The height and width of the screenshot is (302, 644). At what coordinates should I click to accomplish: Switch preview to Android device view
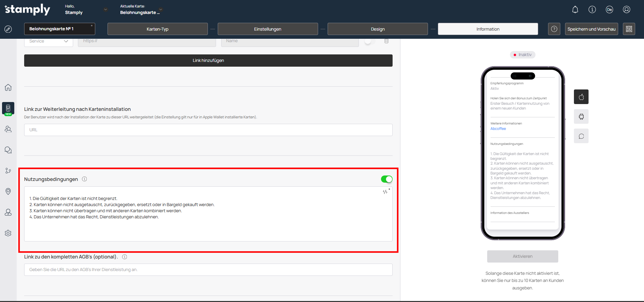click(581, 117)
